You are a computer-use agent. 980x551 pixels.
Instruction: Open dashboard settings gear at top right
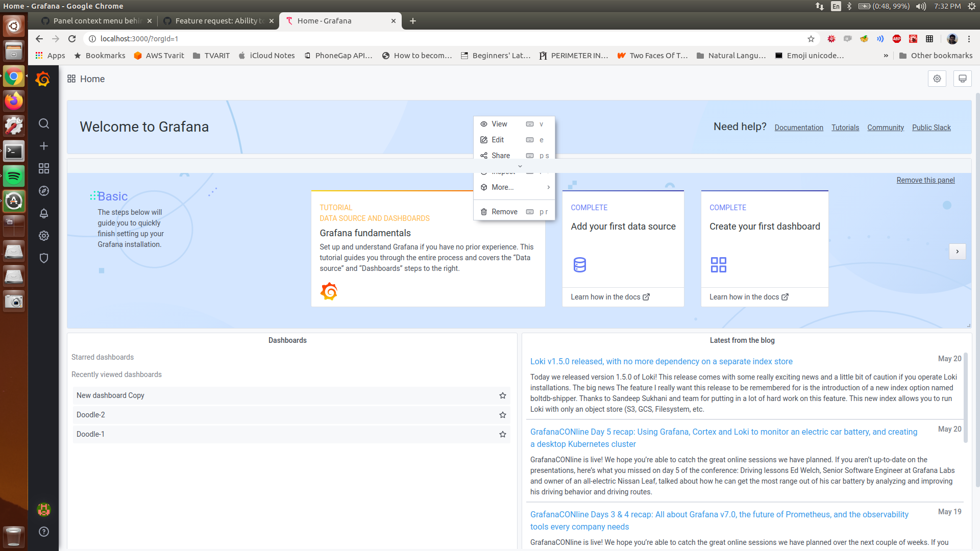pyautogui.click(x=937, y=79)
